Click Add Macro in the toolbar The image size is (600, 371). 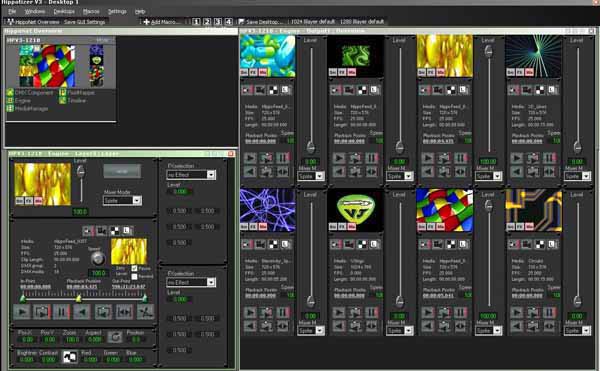[161, 22]
